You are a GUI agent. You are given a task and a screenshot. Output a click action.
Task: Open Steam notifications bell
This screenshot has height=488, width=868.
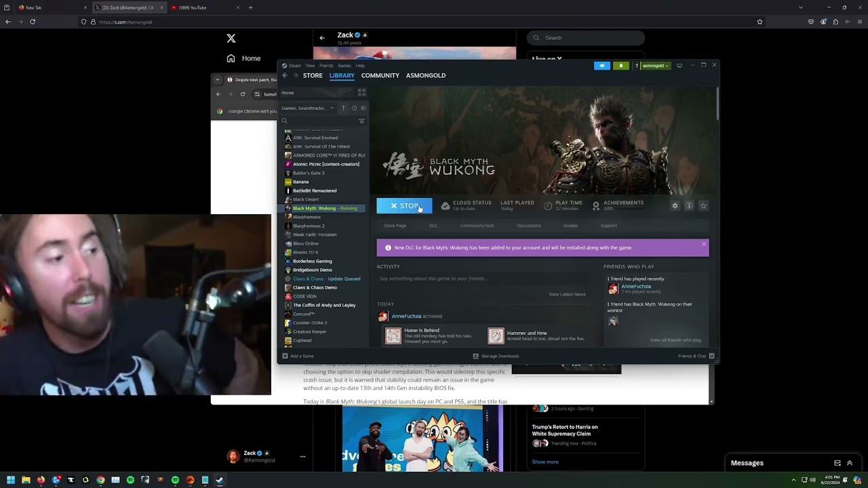tap(620, 66)
